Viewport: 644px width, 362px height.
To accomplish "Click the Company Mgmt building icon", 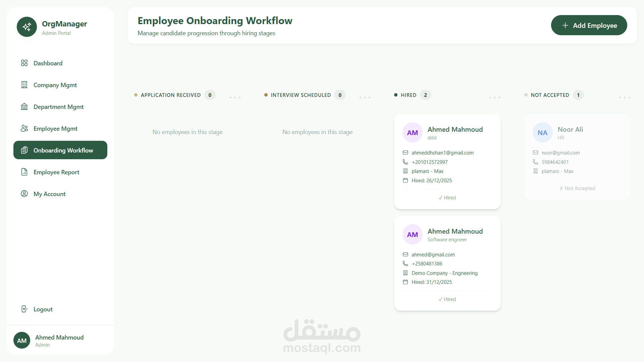I will point(24,85).
